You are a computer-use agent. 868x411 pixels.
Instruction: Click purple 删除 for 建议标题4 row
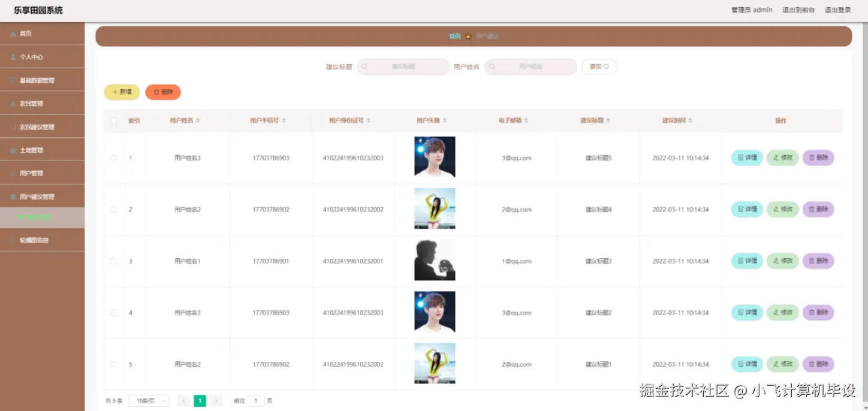pyautogui.click(x=818, y=209)
